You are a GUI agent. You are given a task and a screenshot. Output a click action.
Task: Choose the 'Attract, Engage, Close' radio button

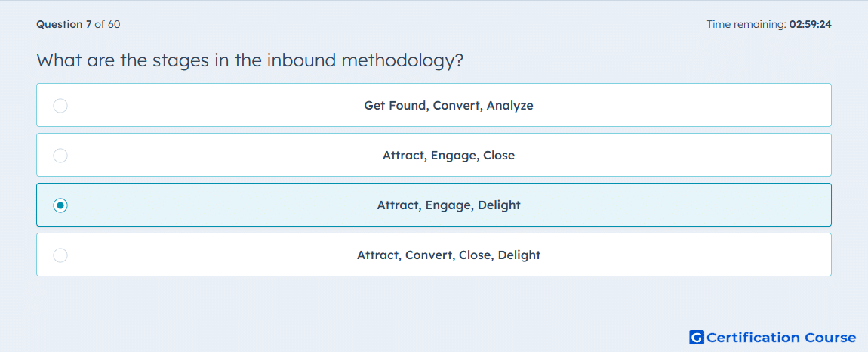tap(60, 155)
